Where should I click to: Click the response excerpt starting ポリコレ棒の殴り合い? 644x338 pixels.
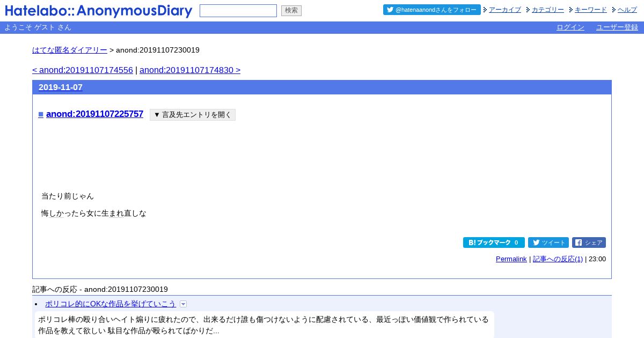[x=264, y=325]
